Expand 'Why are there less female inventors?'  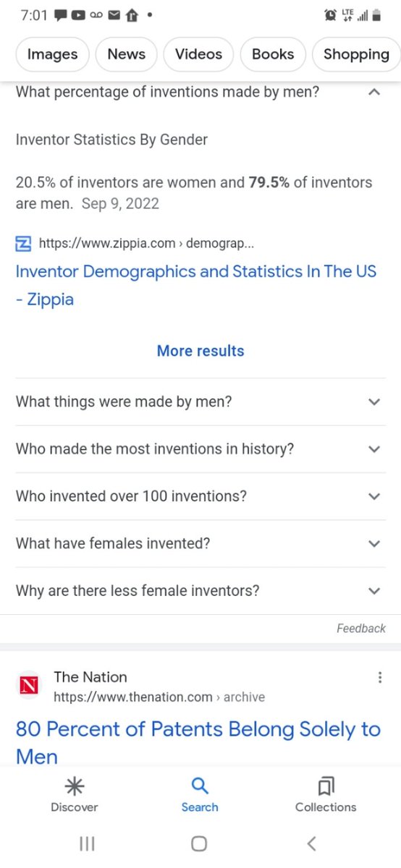click(200, 591)
